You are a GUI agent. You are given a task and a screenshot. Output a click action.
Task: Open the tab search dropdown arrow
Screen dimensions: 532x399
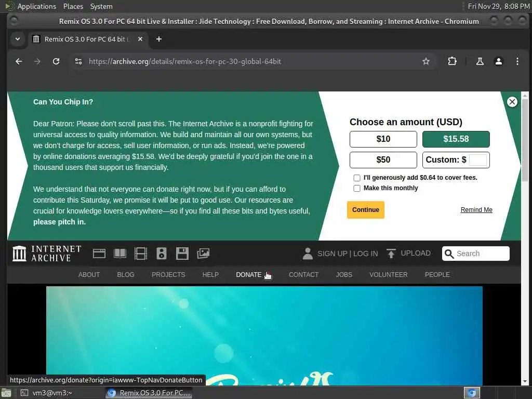point(18,39)
